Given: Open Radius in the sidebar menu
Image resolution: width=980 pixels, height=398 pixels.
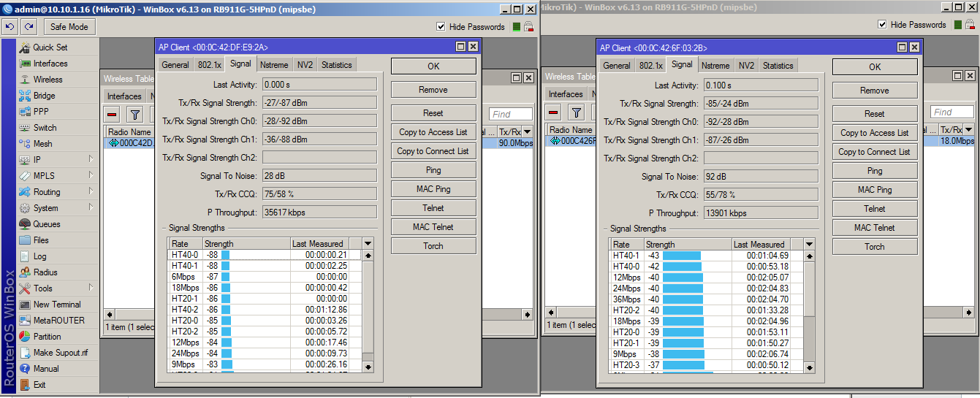Looking at the screenshot, I should click(x=45, y=272).
